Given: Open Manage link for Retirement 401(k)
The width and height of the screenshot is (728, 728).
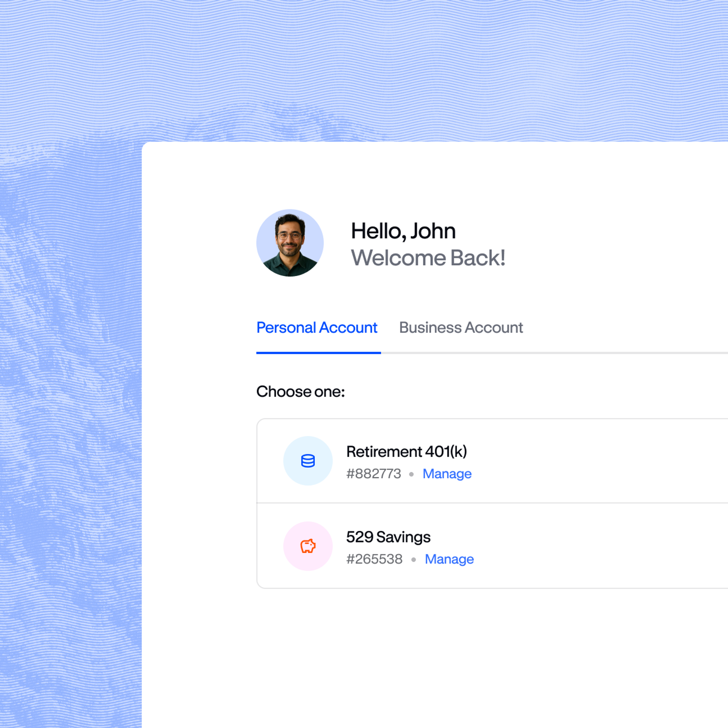Looking at the screenshot, I should point(447,474).
